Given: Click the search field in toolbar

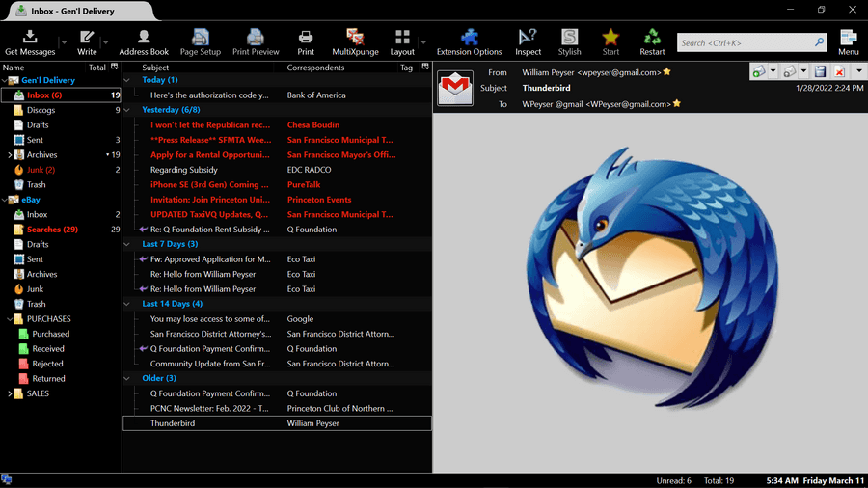Looking at the screenshot, I should [x=745, y=43].
